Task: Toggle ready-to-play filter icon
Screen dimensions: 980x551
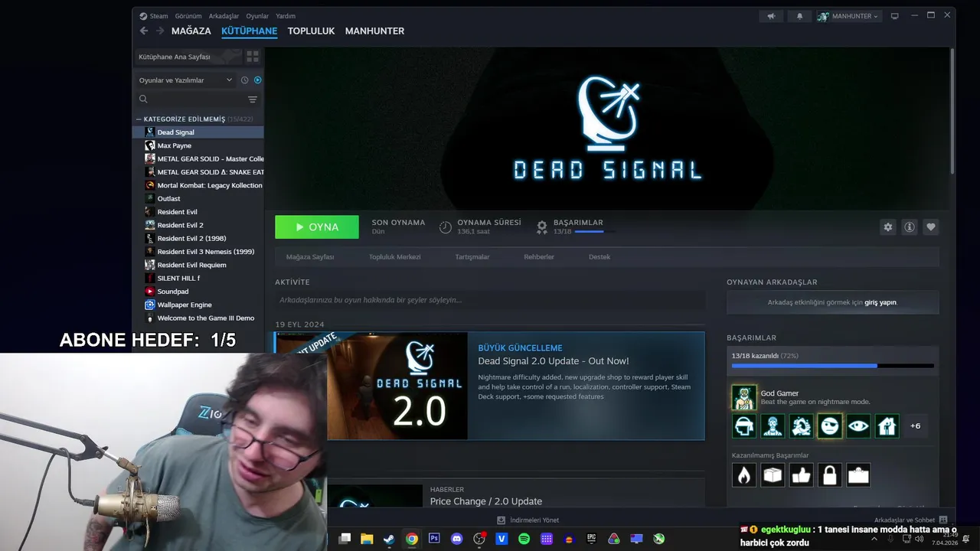Action: pyautogui.click(x=257, y=80)
